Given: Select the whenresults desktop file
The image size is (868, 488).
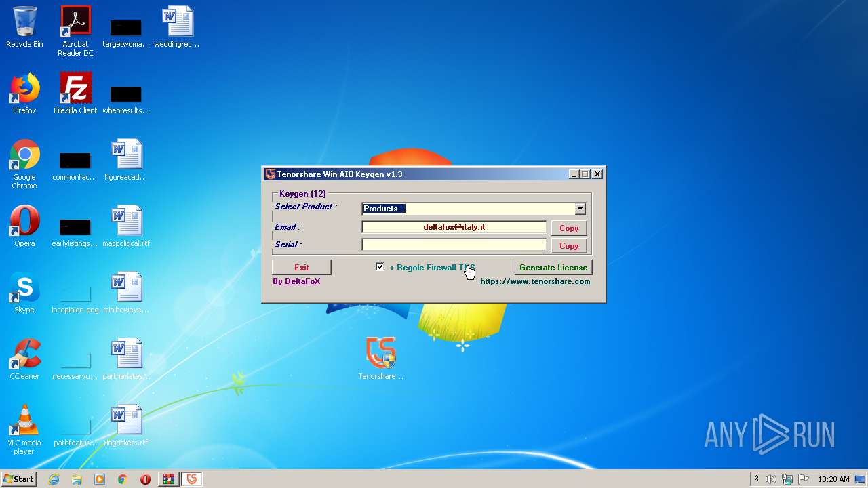Looking at the screenshot, I should [126, 99].
